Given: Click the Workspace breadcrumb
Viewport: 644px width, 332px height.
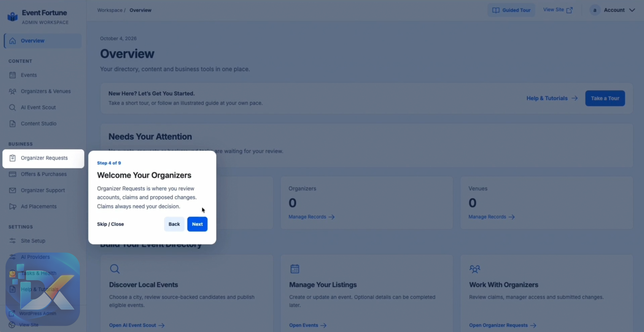Looking at the screenshot, I should [110, 10].
